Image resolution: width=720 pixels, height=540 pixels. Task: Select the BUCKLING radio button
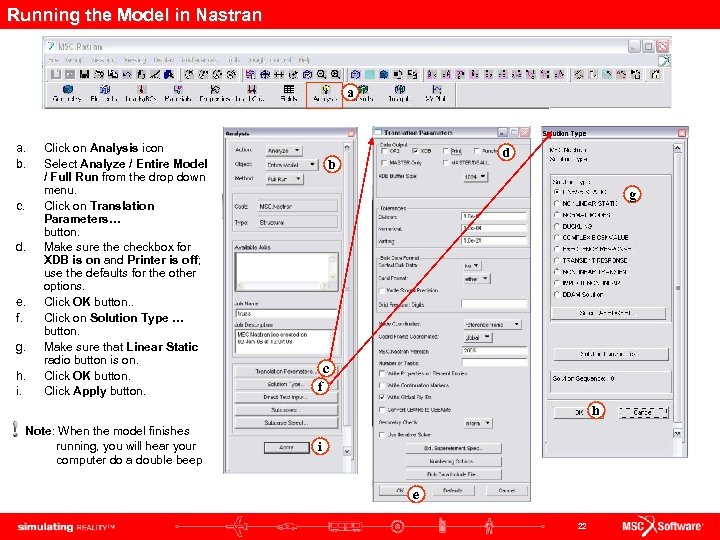click(x=557, y=226)
